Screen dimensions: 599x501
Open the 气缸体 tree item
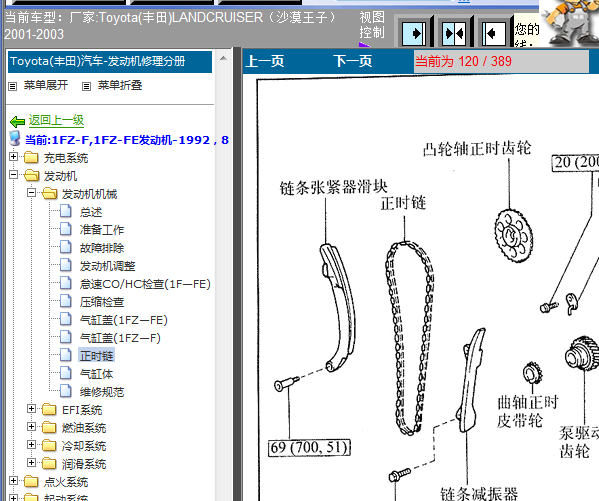point(96,374)
